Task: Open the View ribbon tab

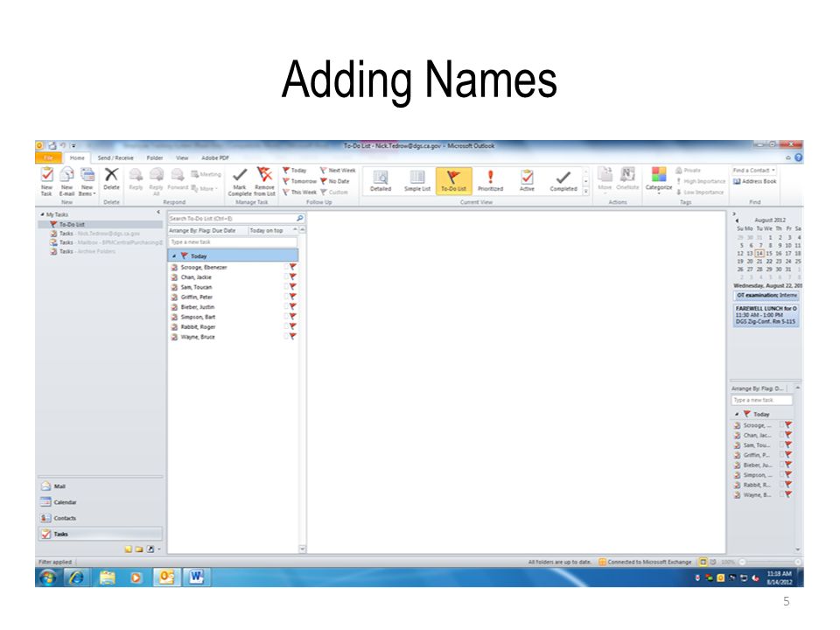Action: click(182, 157)
